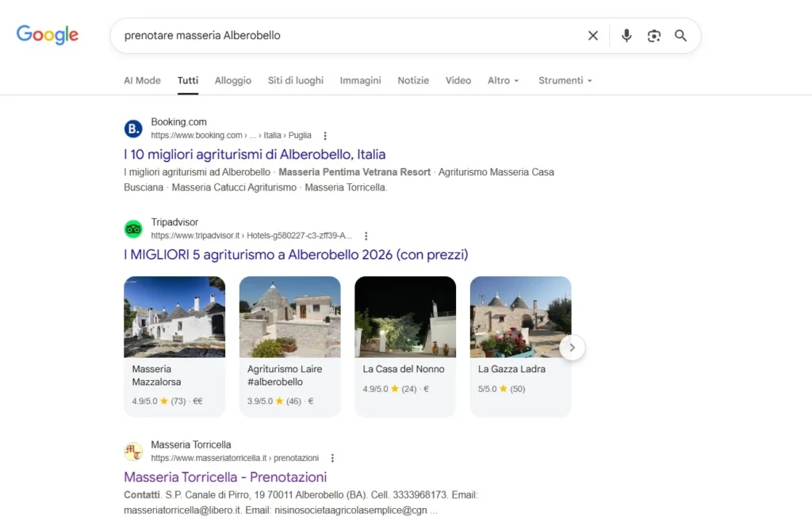Expand the Altro dropdown

pyautogui.click(x=503, y=80)
